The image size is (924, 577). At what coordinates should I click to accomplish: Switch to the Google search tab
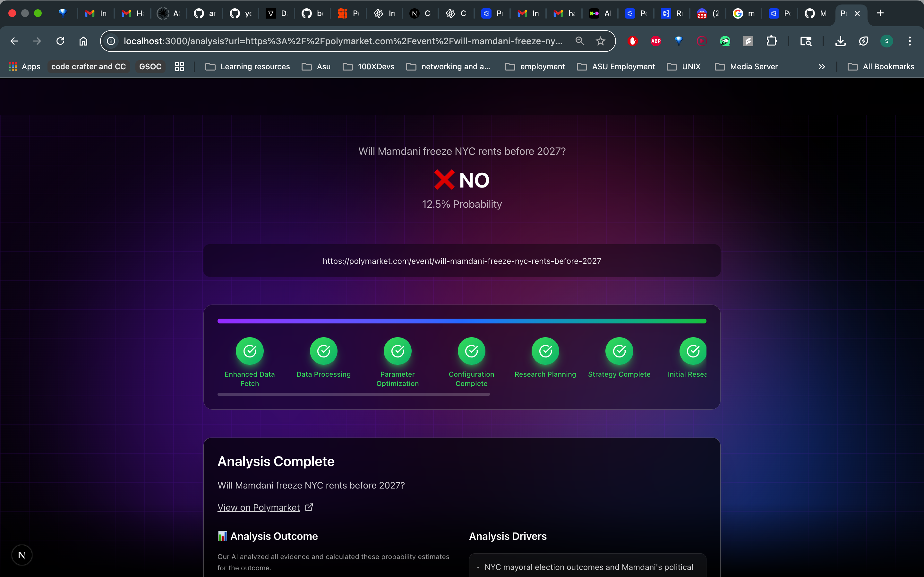[x=743, y=13]
